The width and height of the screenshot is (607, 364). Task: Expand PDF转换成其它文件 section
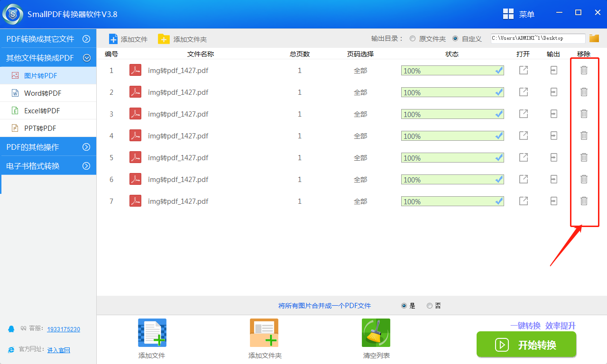tap(48, 39)
